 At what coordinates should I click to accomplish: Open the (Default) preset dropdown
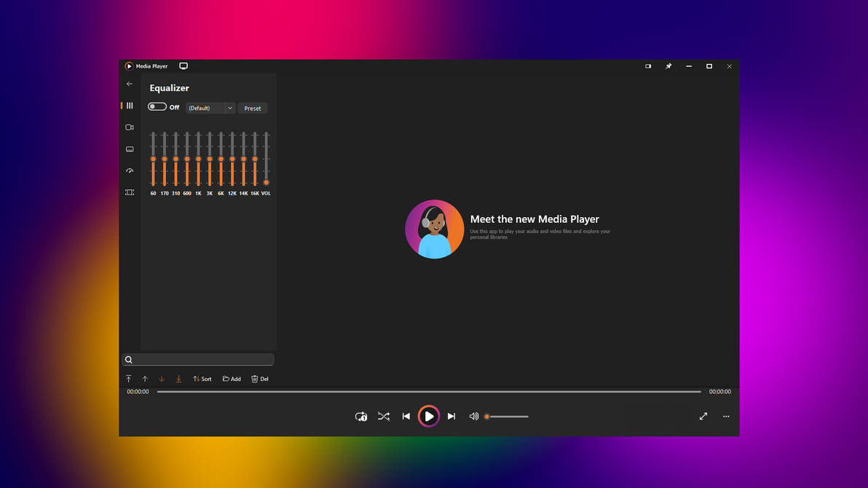[x=210, y=108]
